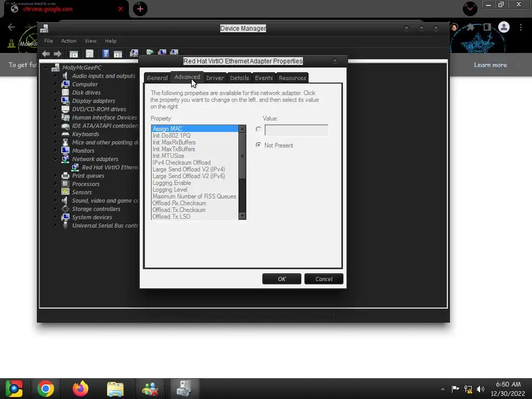Select Maximum Number of RSS Queues property
532x399 pixels.
[x=195, y=196]
